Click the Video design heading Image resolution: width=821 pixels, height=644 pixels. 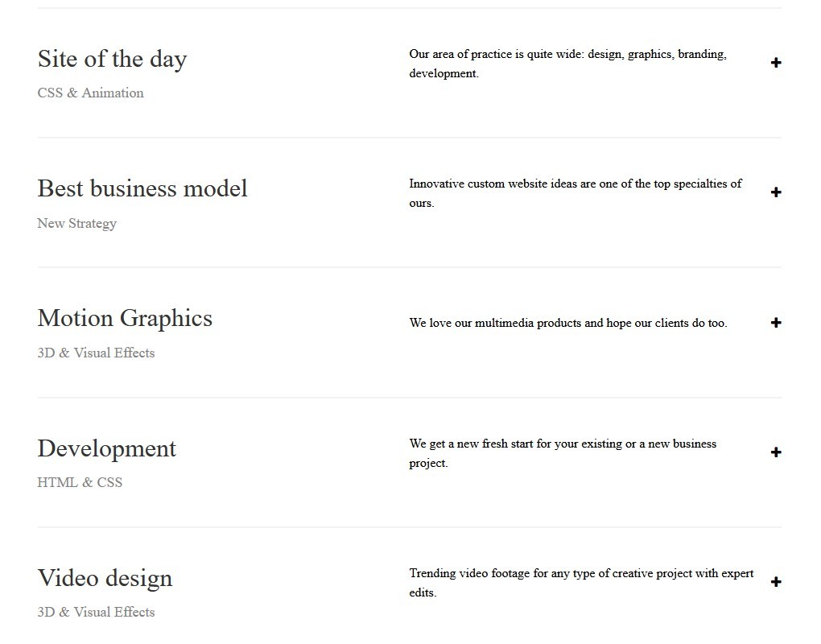click(x=105, y=578)
